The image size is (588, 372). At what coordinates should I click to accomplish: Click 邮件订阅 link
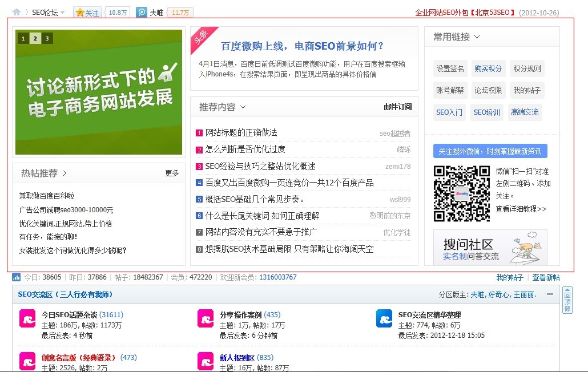click(397, 107)
